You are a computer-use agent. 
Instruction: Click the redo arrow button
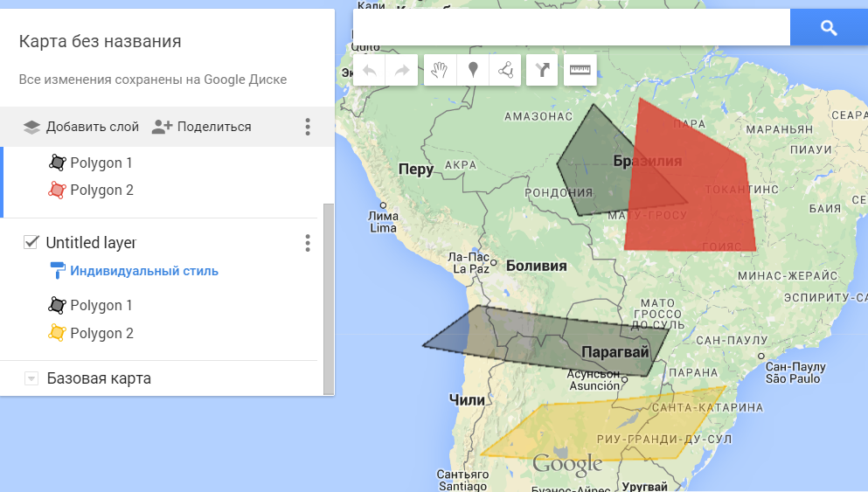[402, 70]
